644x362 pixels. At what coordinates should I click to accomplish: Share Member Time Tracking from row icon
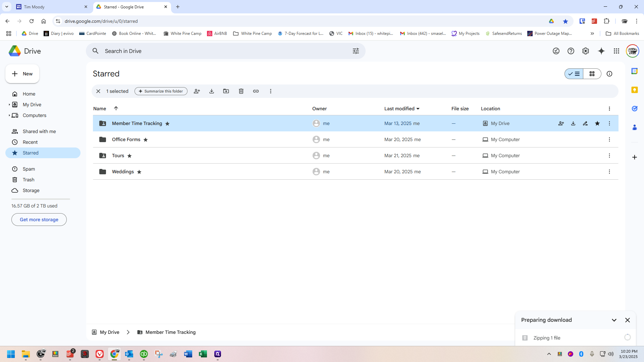[x=561, y=123]
